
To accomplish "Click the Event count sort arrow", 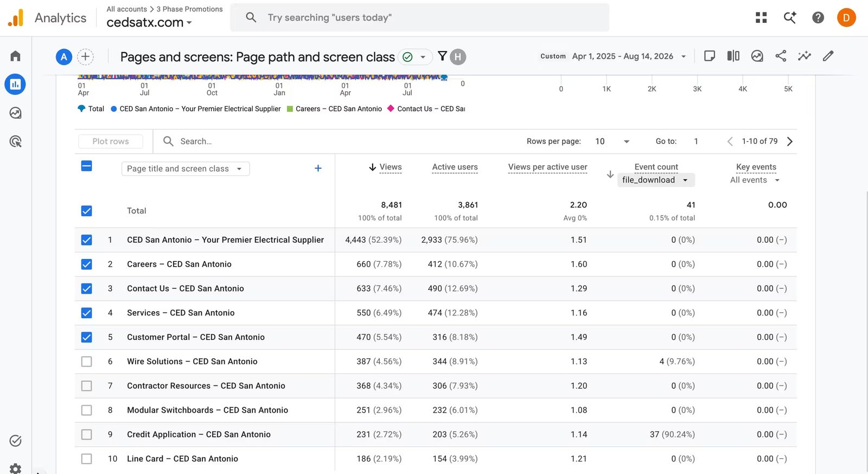I will pyautogui.click(x=610, y=174).
